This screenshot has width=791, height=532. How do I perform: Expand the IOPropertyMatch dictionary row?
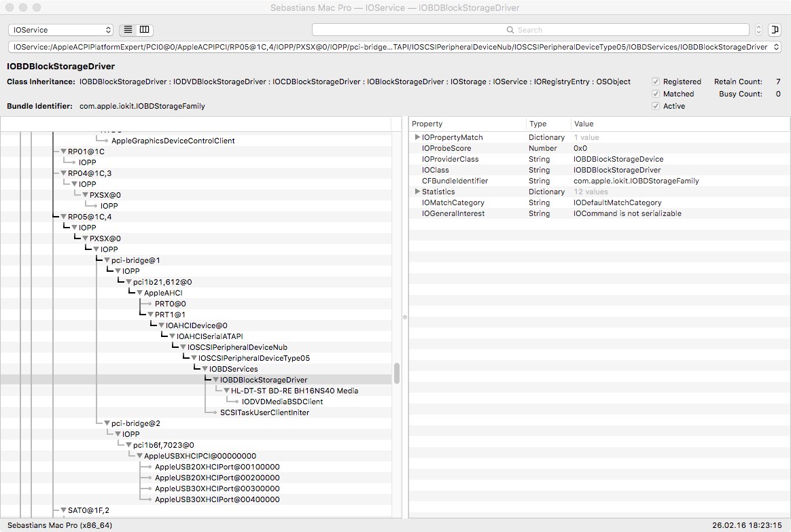pyautogui.click(x=417, y=137)
